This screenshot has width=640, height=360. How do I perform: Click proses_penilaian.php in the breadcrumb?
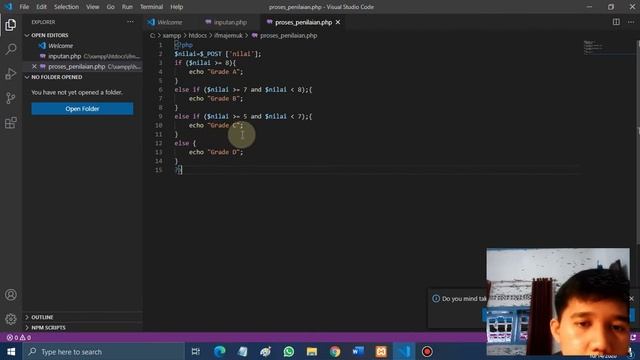pos(288,36)
